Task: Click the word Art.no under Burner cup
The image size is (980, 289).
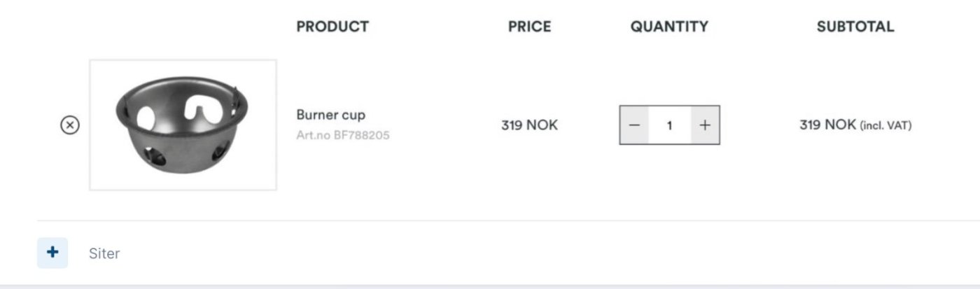Action: pos(310,135)
